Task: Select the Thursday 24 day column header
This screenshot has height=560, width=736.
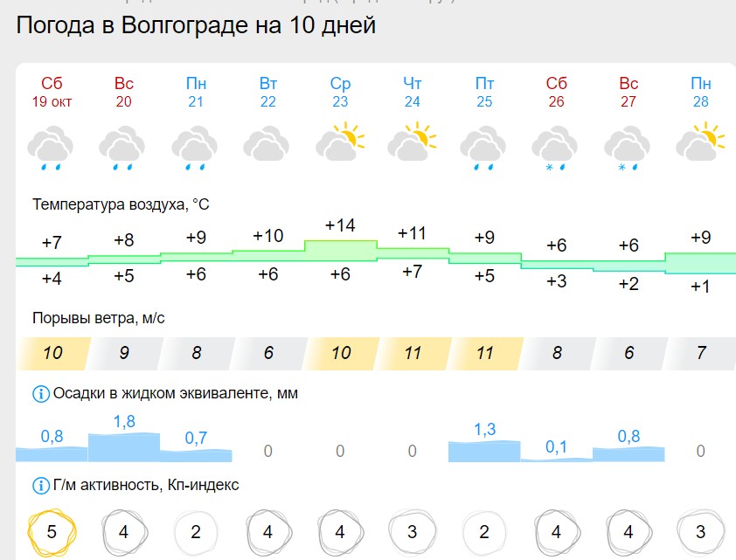Action: tap(413, 92)
